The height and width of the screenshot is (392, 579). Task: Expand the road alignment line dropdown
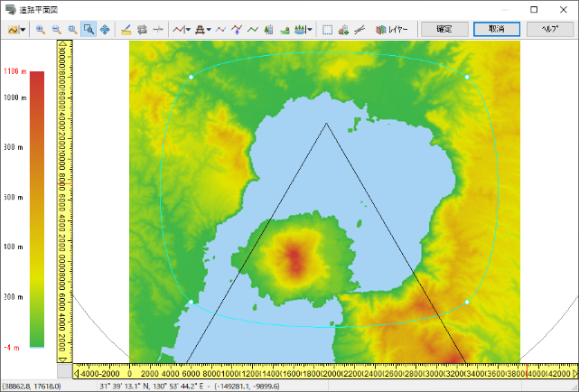[187, 30]
